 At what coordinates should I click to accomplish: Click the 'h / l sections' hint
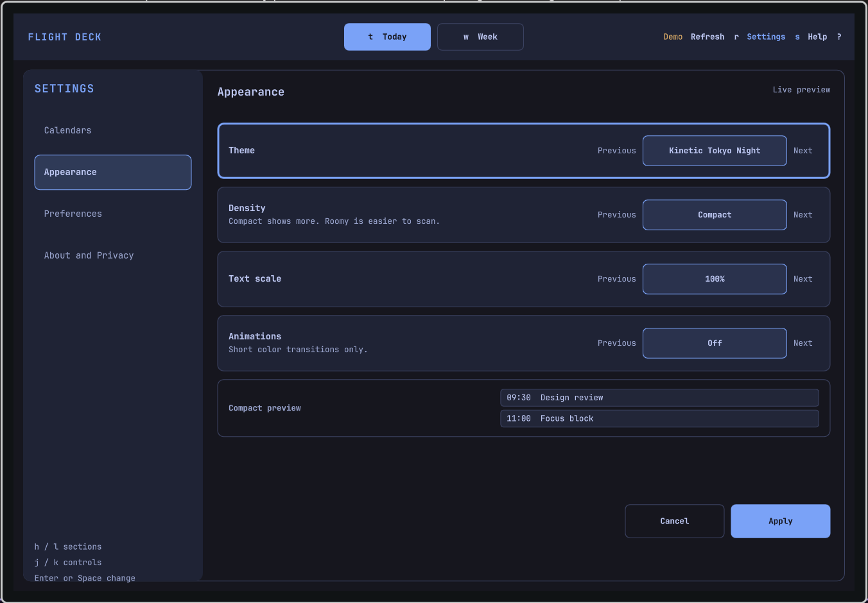point(68,547)
